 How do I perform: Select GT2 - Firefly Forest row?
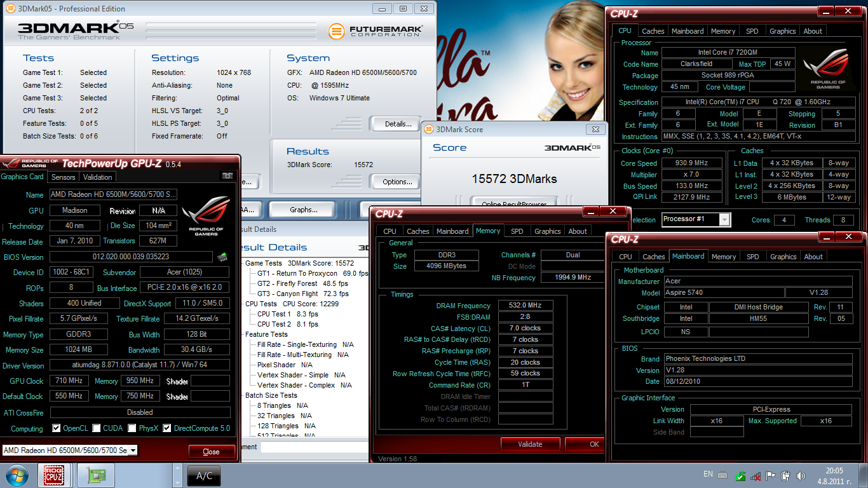(303, 283)
